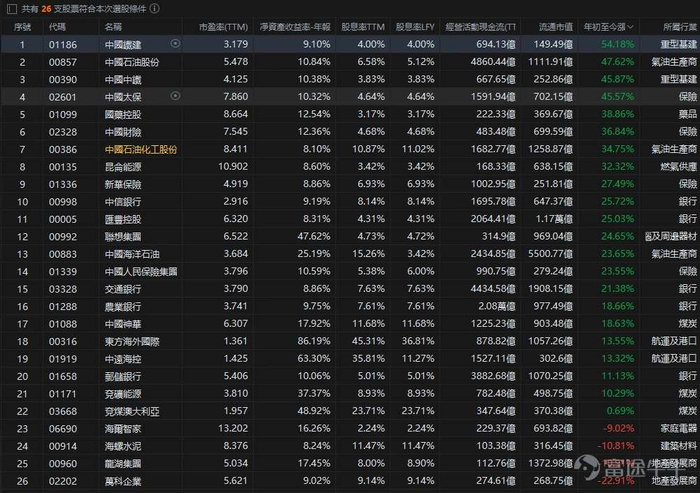Select the 交通銀行 stock name

[x=123, y=289]
